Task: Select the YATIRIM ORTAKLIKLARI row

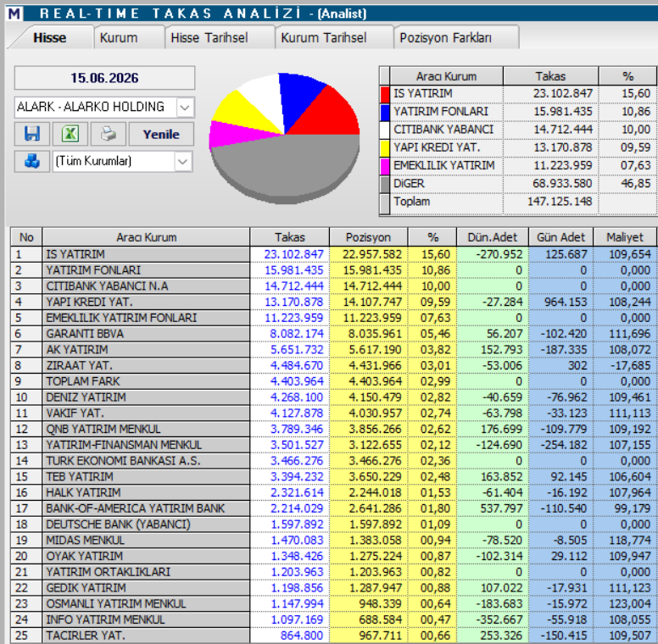Action: pyautogui.click(x=334, y=572)
